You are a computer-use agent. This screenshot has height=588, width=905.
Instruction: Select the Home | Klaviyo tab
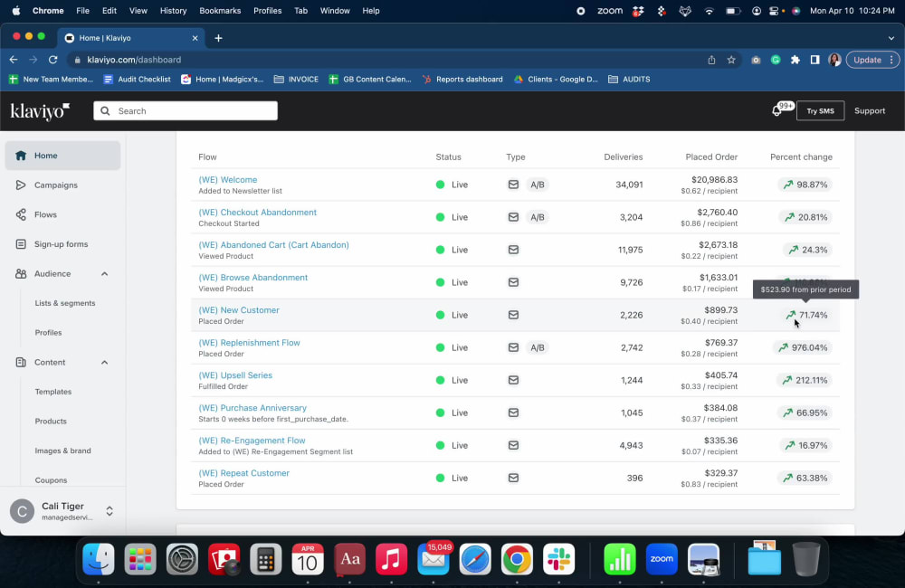click(x=131, y=38)
